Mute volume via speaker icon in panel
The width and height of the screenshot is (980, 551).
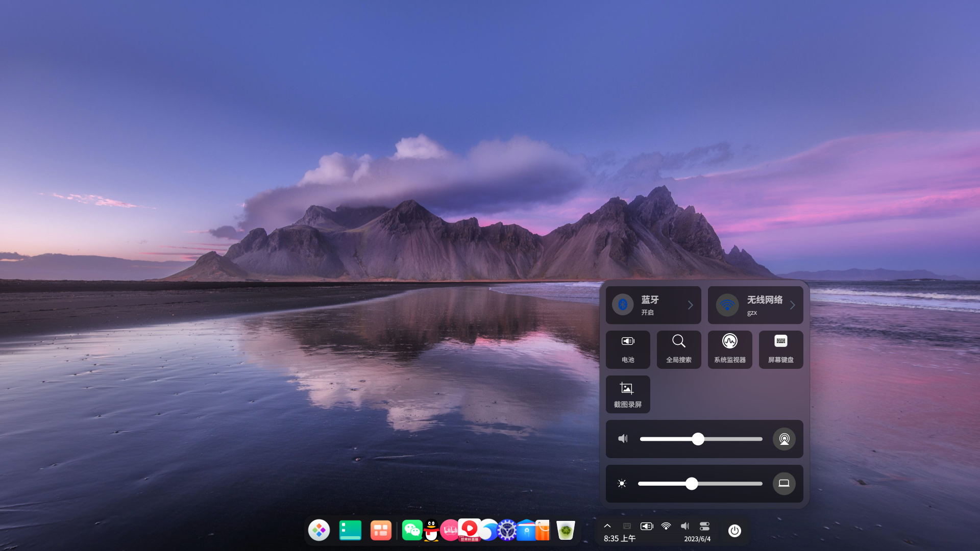point(623,439)
